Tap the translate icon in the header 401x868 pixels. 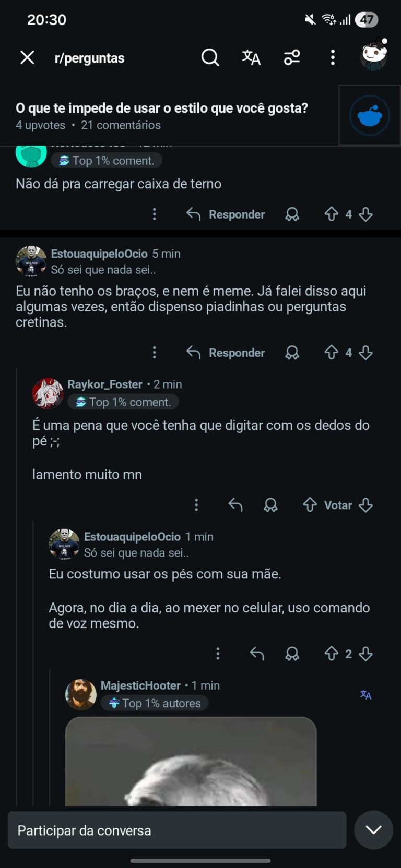(251, 57)
